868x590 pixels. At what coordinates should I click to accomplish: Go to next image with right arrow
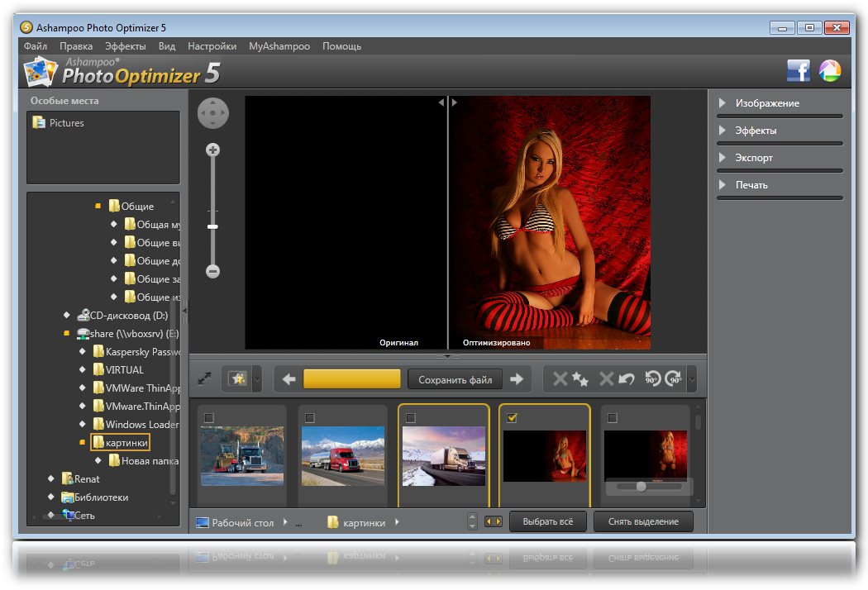point(517,379)
